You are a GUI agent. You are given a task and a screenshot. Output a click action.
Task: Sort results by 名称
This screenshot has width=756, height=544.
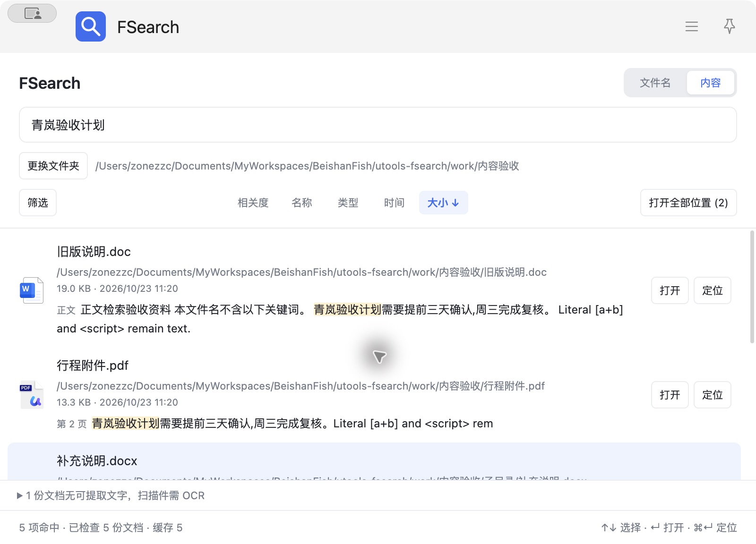(x=302, y=203)
